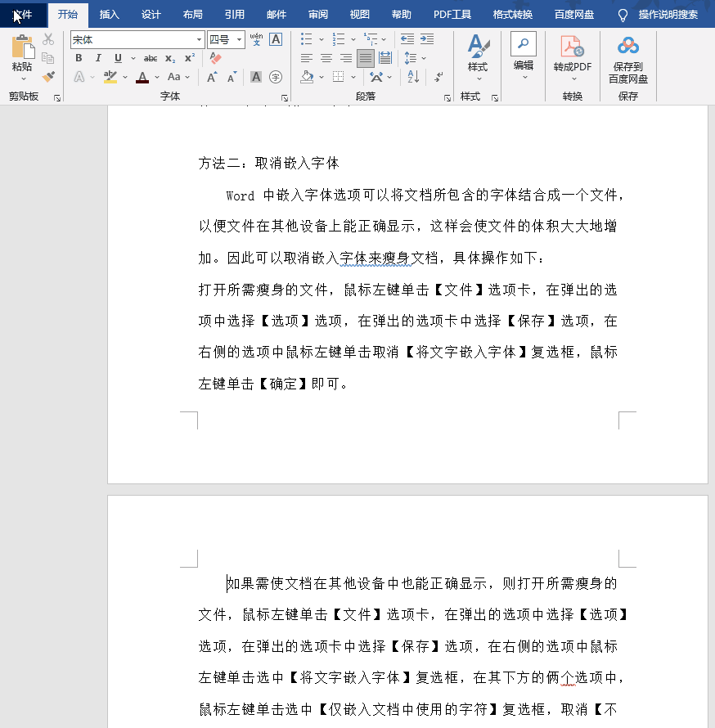Click the Tell Me search box (操作说明搜索)
Viewport: 715px width, 728px height.
[x=668, y=15]
